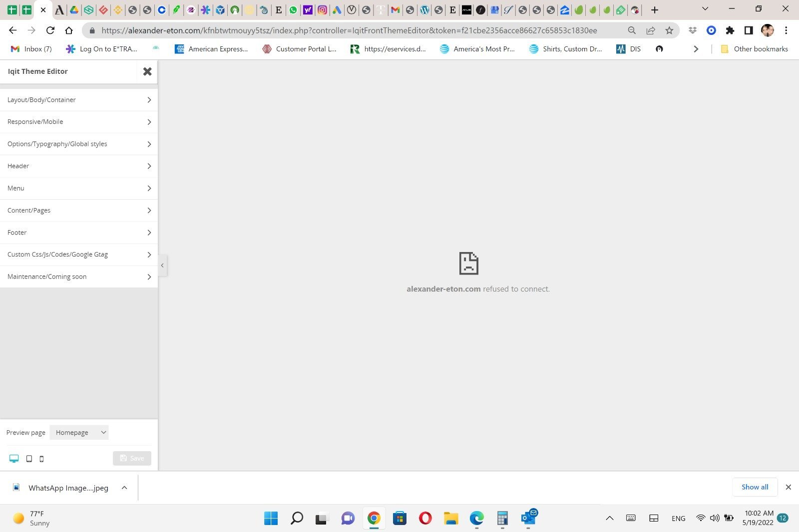Open the Customer Portal bookmark
Screen dimensions: 799x532
(x=299, y=49)
